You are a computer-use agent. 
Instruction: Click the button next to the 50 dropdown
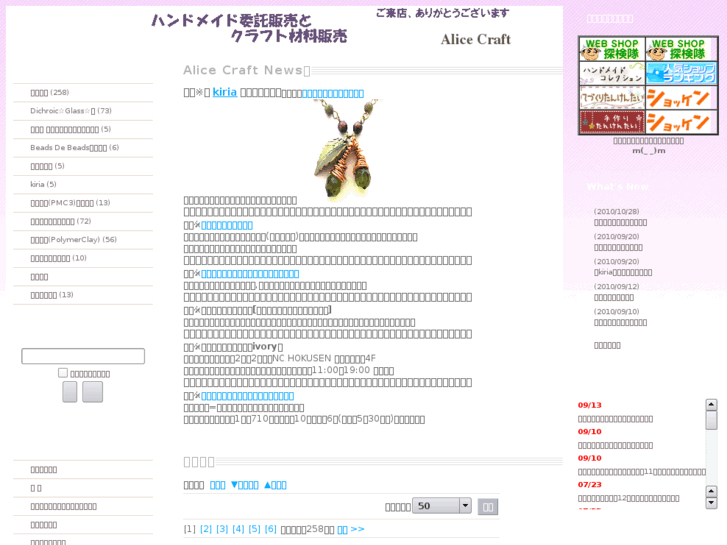pyautogui.click(x=488, y=507)
